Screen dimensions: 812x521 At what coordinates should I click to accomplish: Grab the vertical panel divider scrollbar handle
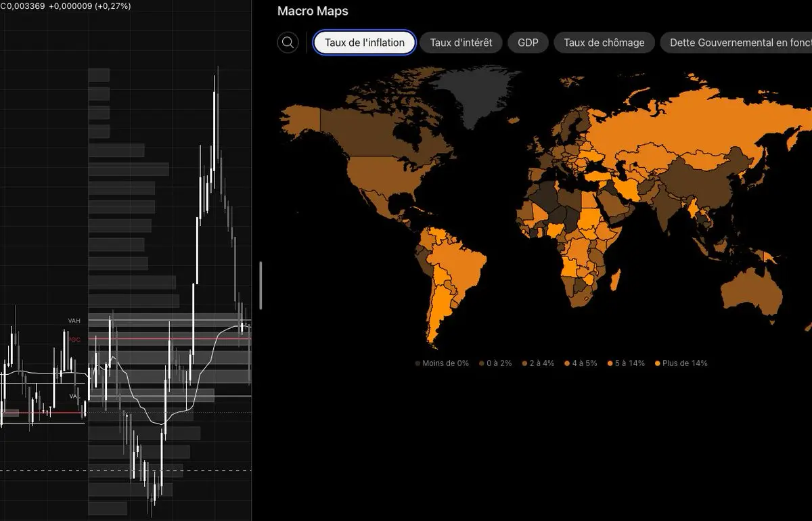pyautogui.click(x=261, y=286)
